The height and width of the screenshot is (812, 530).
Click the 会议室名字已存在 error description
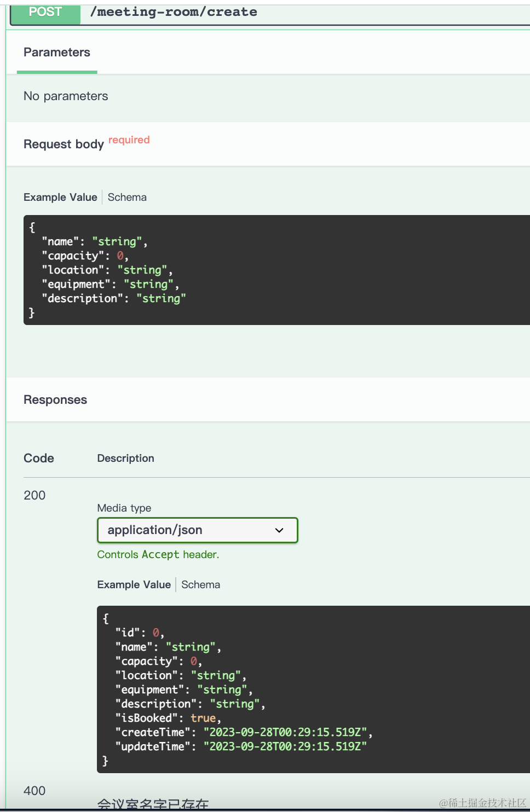click(x=153, y=804)
